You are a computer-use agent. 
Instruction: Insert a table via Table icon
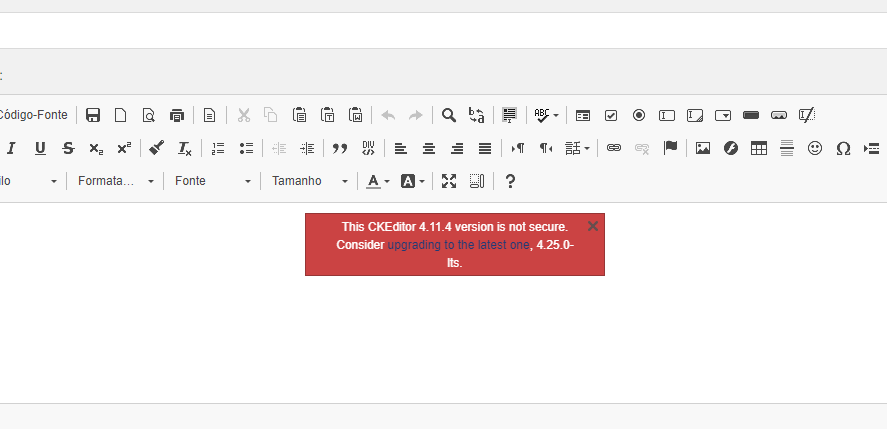pos(759,148)
